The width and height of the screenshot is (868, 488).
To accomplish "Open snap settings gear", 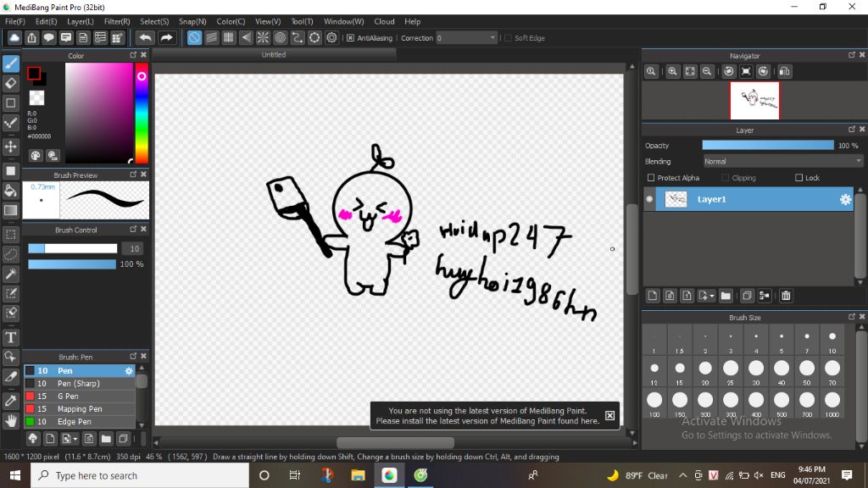I will click(x=331, y=37).
